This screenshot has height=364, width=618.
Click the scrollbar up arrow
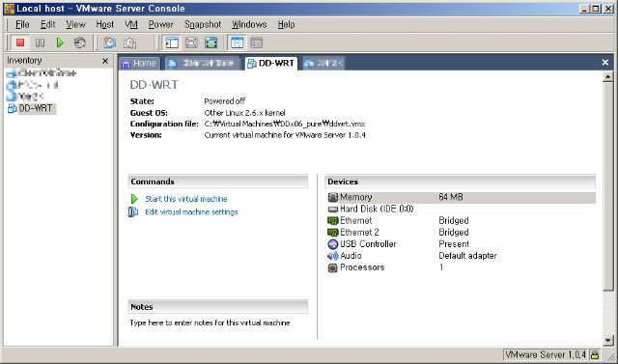[607, 76]
